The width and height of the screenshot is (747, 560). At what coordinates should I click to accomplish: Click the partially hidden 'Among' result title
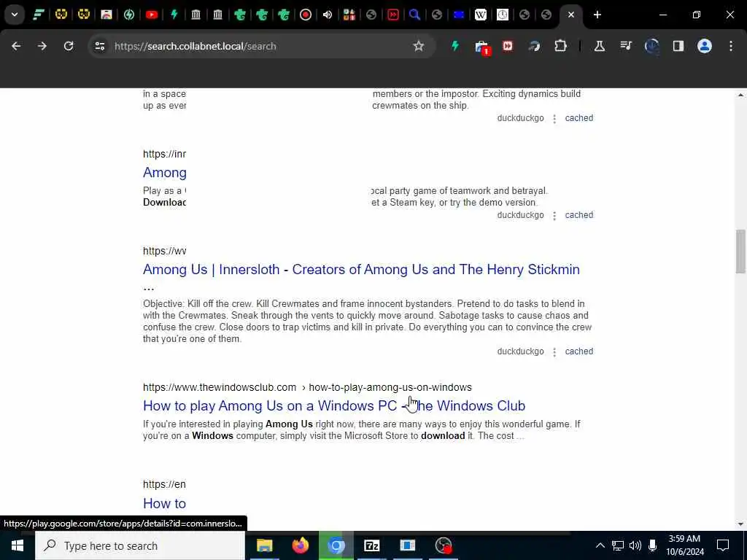click(164, 172)
